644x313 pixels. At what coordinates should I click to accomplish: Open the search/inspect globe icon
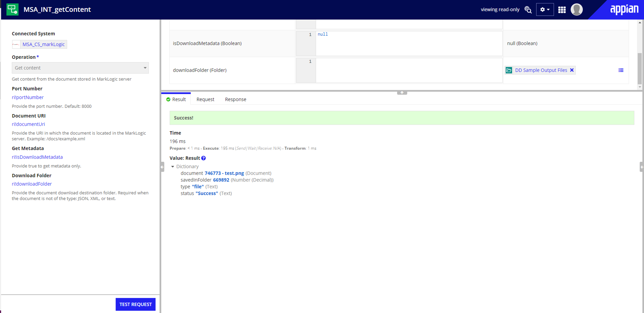528,10
